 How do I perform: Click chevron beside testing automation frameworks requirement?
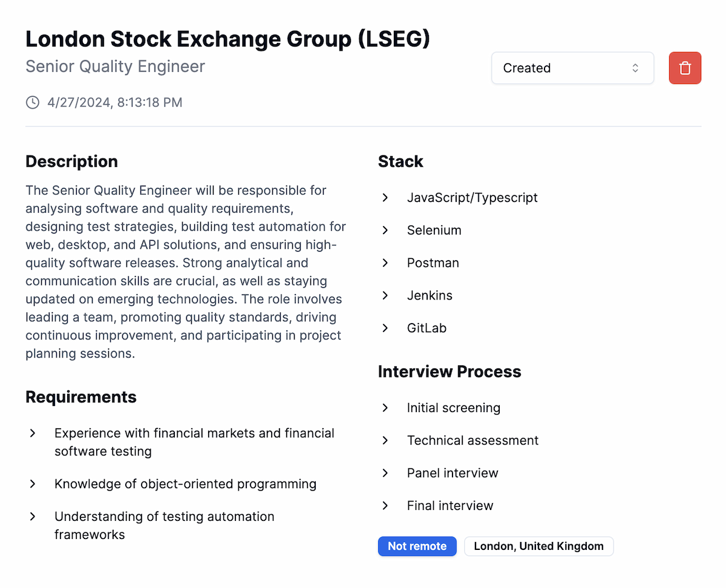pyautogui.click(x=33, y=517)
